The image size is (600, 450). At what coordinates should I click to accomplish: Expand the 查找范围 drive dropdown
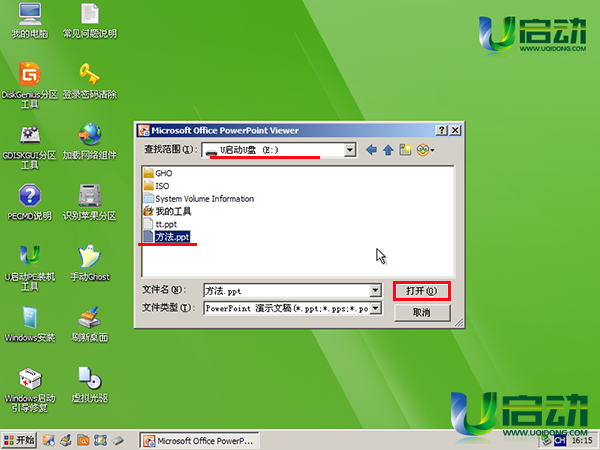350,150
